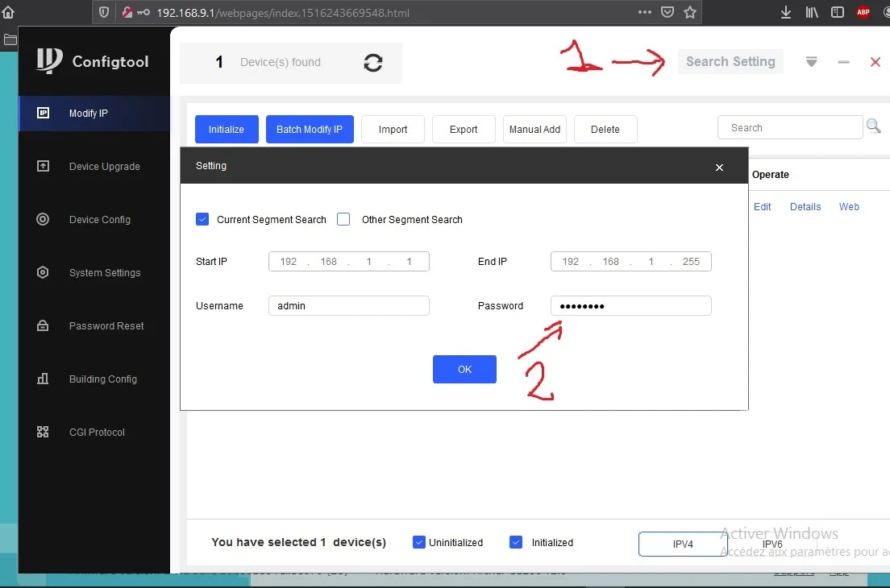Click the Password input field

pos(630,305)
